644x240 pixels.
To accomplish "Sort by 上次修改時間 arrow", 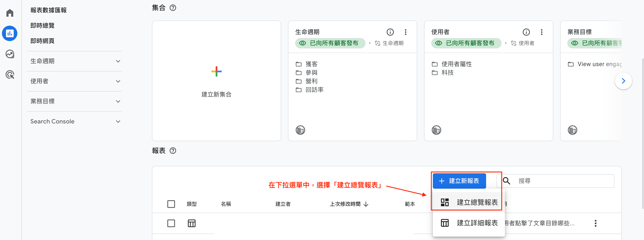I will (x=366, y=204).
